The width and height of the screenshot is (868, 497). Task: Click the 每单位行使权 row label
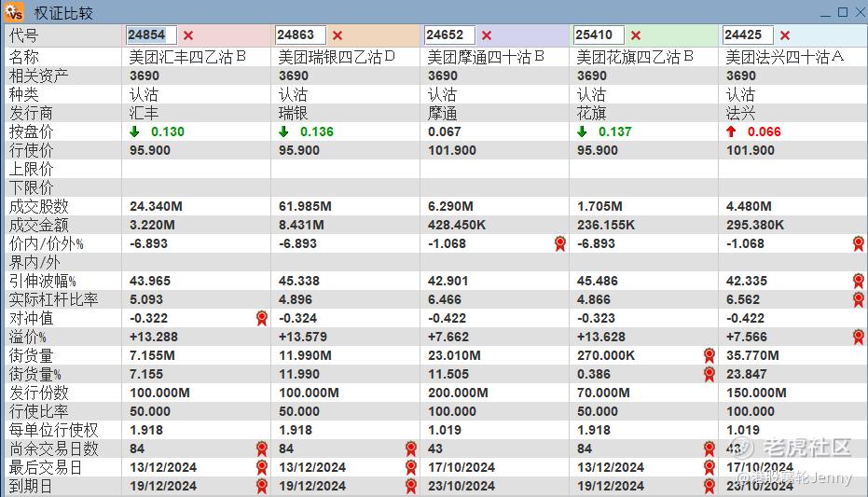coord(54,430)
